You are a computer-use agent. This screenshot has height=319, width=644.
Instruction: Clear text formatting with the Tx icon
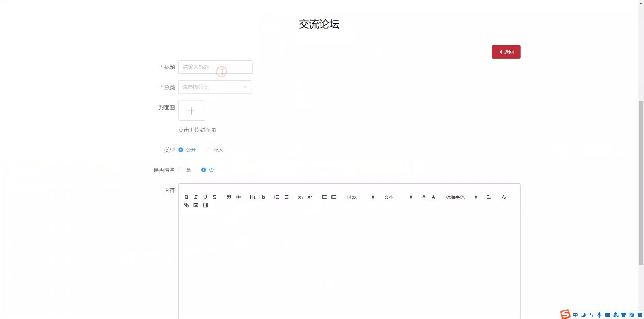click(503, 197)
